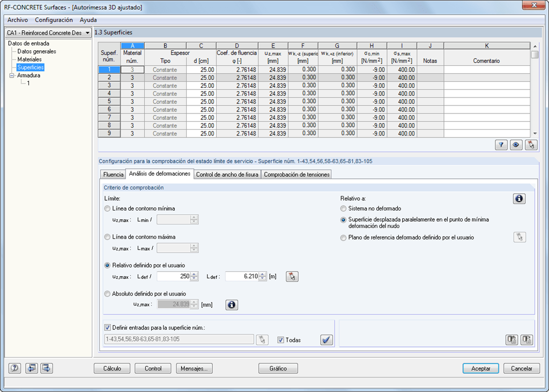549x392 pixels.
Task: Select 'Absoluto definido por el usuario' option
Action: click(107, 294)
